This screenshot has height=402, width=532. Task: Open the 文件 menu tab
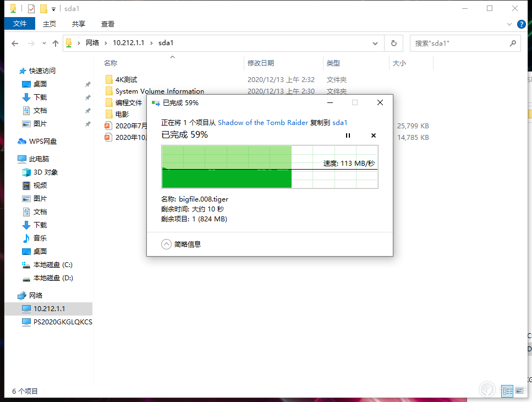[20, 24]
